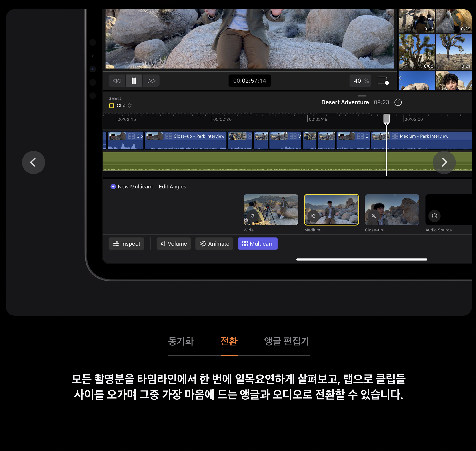Select the green audio track clip

[287, 161]
